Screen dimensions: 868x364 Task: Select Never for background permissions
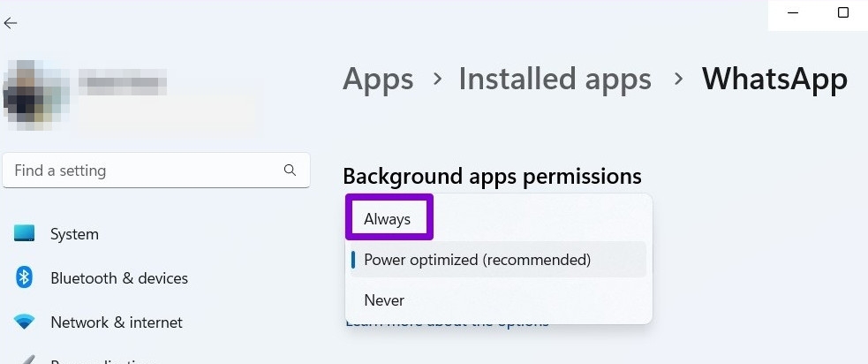384,300
